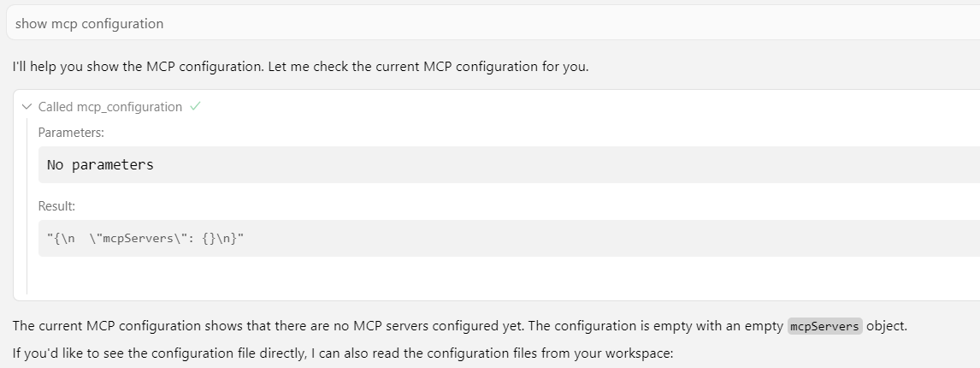Click the green success checkmark icon
Image resolution: width=980 pixels, height=368 pixels.
pyautogui.click(x=195, y=107)
